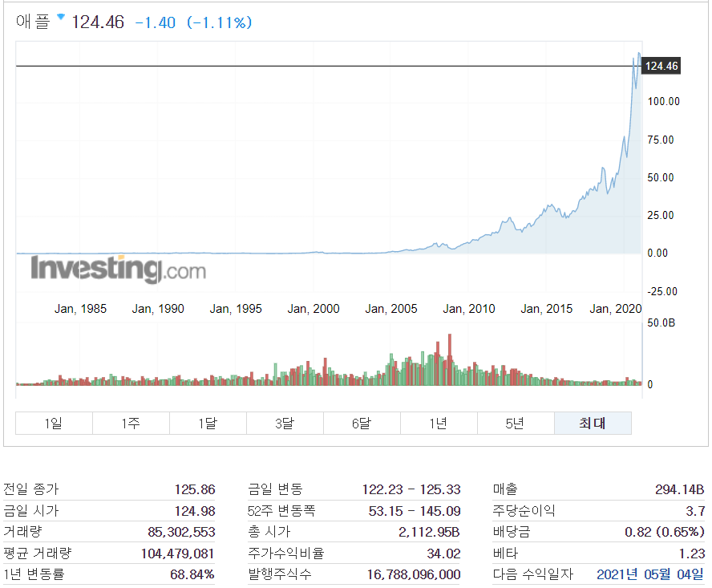Select the 1달 time range tab
The image size is (712, 588).
(x=208, y=423)
